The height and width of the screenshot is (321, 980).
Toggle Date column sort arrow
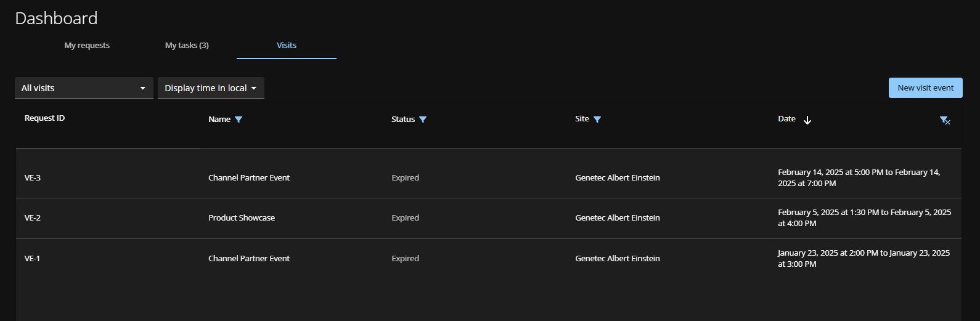point(807,120)
